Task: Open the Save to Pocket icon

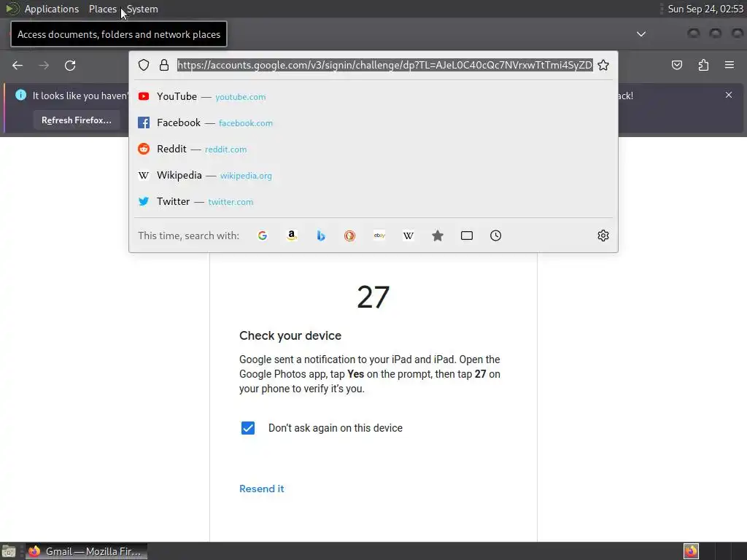Action: [676, 65]
